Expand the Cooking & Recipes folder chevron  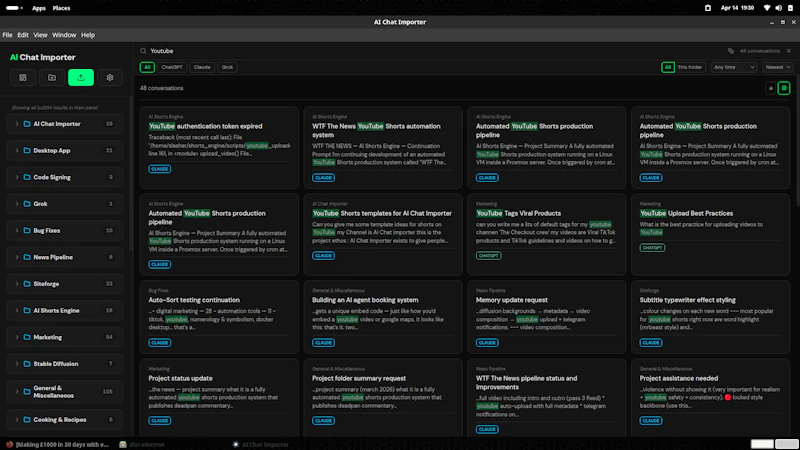click(x=17, y=420)
